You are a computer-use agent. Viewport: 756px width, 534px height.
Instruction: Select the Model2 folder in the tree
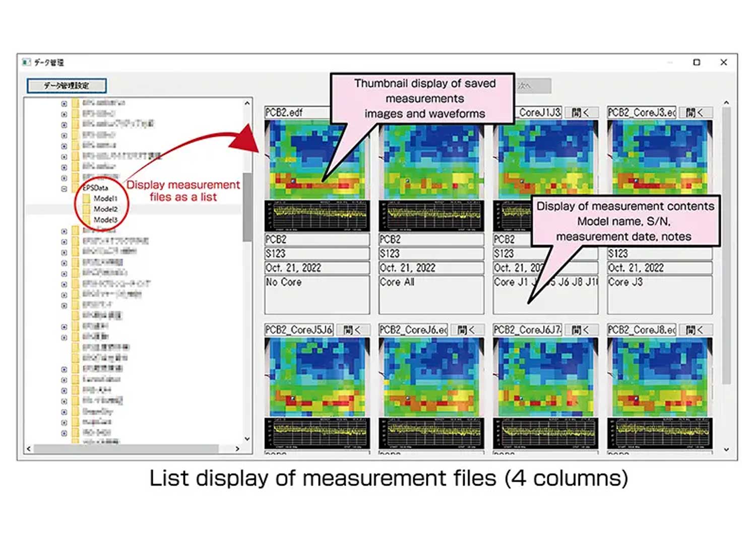click(105, 209)
